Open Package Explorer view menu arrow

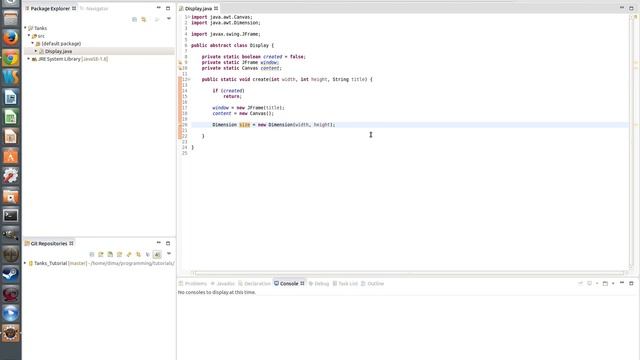(169, 19)
